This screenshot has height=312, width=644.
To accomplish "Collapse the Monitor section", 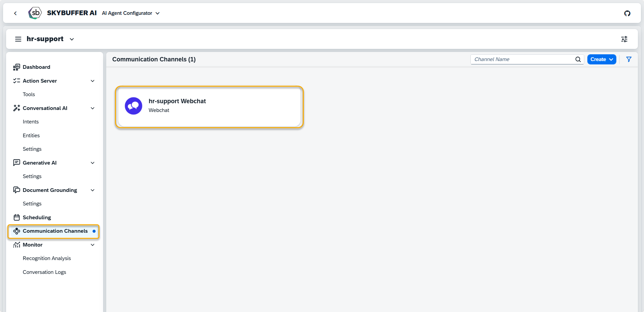I will [x=92, y=245].
